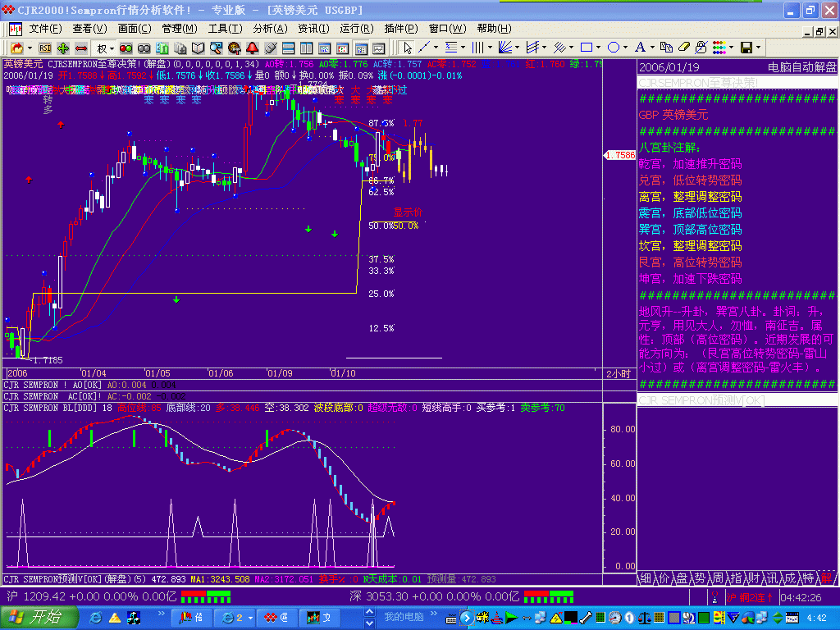Select the arrow pointer tool
The width and height of the screenshot is (840, 630).
[x=408, y=48]
